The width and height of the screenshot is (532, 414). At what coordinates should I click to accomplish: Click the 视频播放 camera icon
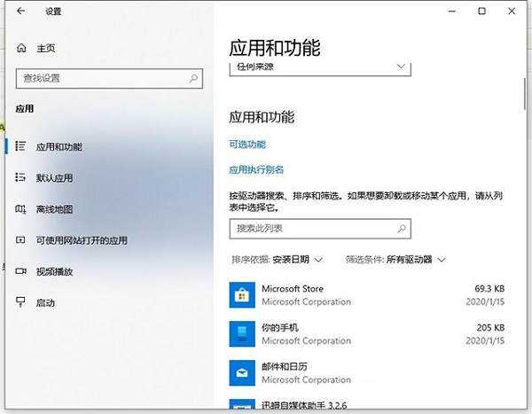[20, 271]
